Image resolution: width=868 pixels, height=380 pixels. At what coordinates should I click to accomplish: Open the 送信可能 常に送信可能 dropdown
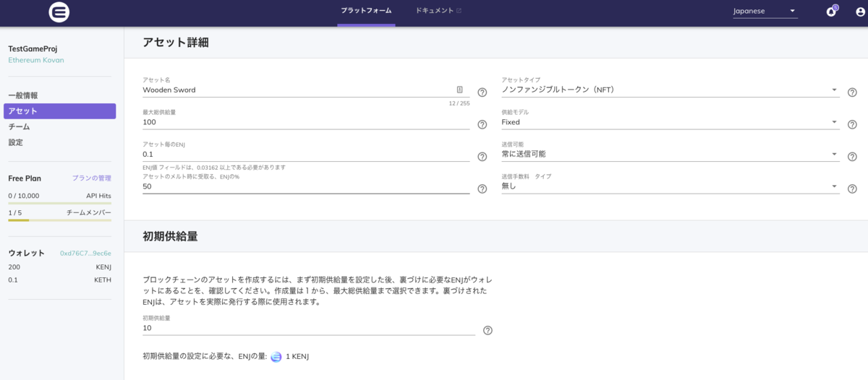(x=671, y=154)
